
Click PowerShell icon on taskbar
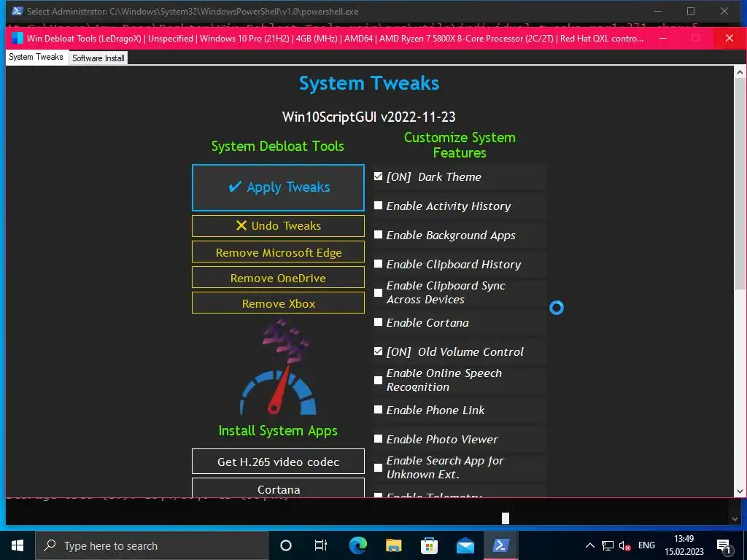pyautogui.click(x=500, y=545)
